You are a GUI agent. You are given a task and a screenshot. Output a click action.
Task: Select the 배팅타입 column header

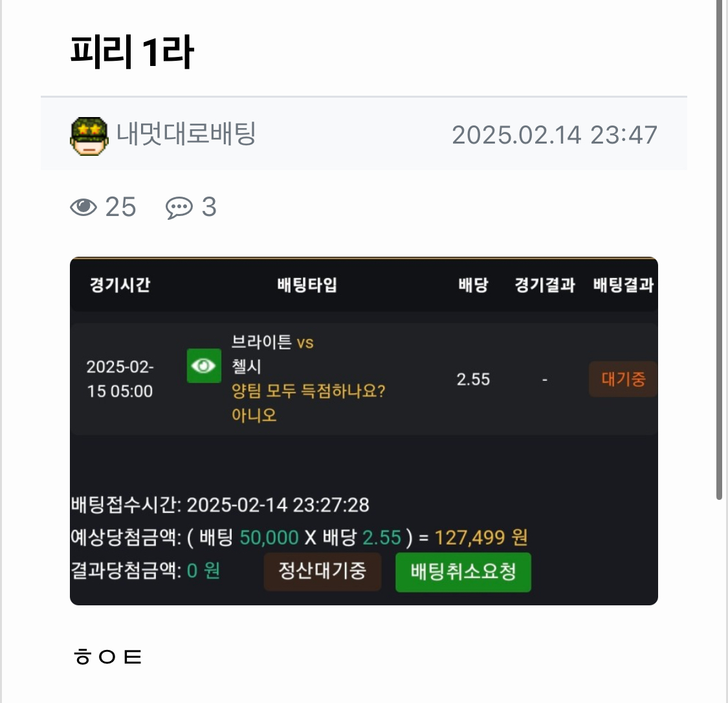307,285
